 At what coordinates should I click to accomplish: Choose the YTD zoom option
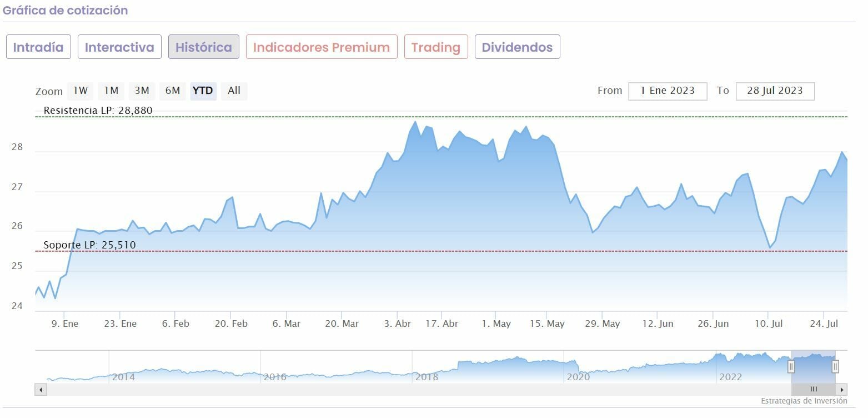click(x=203, y=91)
